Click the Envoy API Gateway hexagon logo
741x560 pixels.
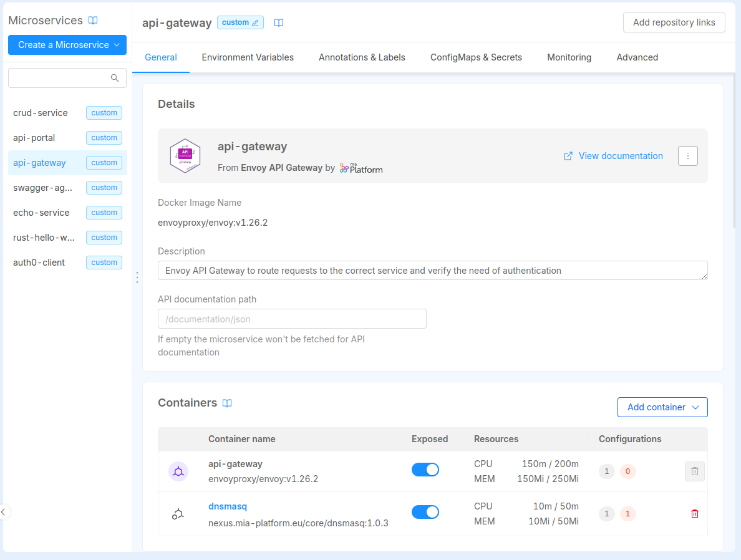click(185, 156)
